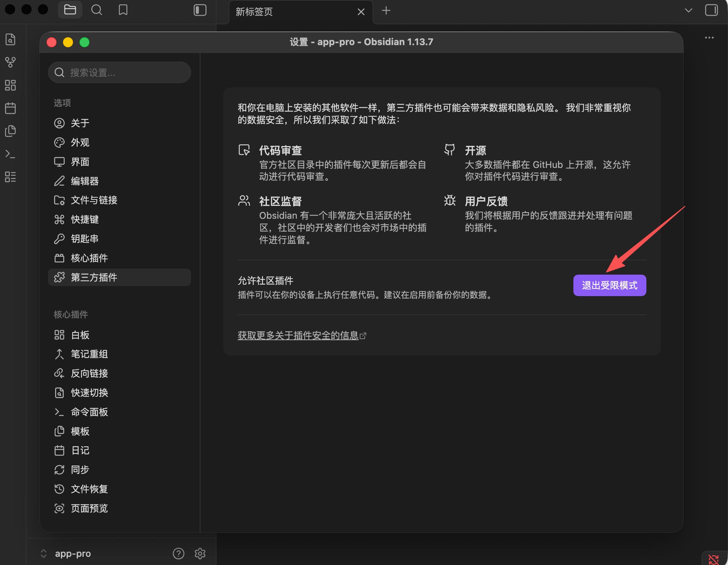Open 命令面板 plugin settings

tap(120, 412)
